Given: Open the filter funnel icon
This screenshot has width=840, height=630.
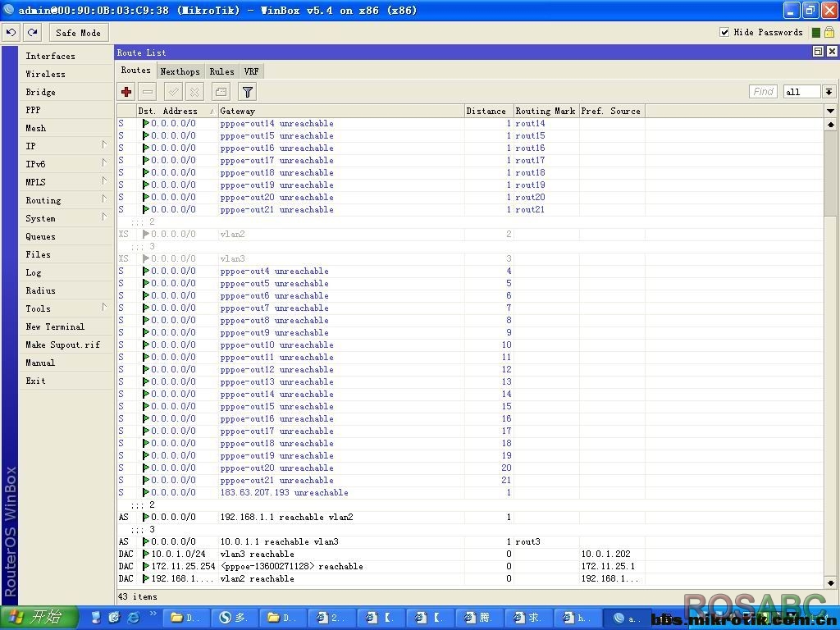Looking at the screenshot, I should pyautogui.click(x=248, y=92).
